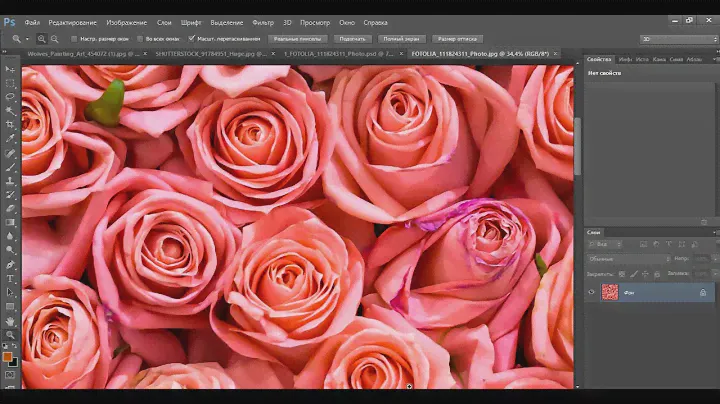The height and width of the screenshot is (404, 720).
Task: Hide the Фон layer using eye icon
Action: tap(591, 293)
